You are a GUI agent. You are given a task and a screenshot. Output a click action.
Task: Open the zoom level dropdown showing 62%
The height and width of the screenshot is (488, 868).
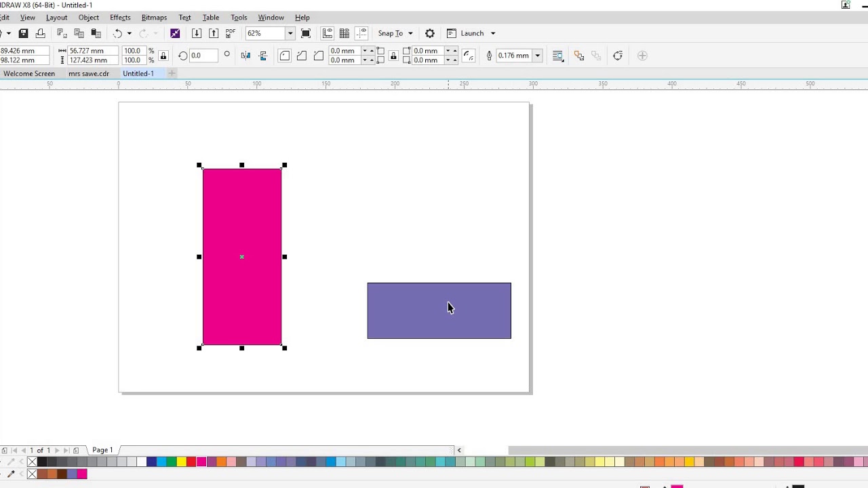click(x=290, y=33)
